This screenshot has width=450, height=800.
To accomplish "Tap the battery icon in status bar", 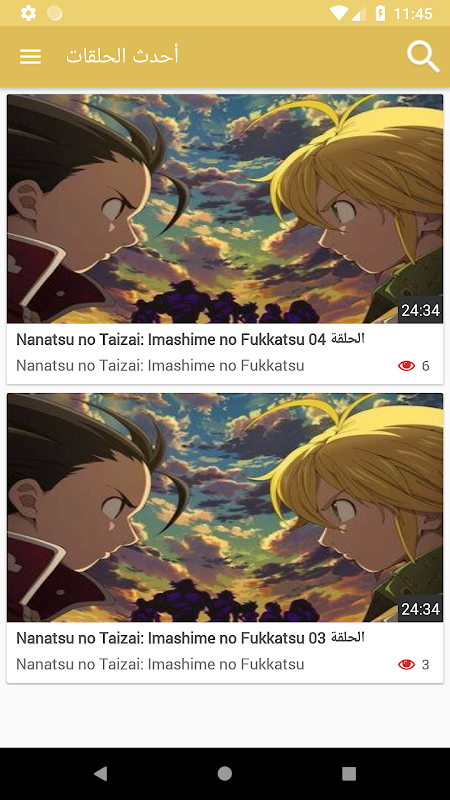I will (x=380, y=13).
